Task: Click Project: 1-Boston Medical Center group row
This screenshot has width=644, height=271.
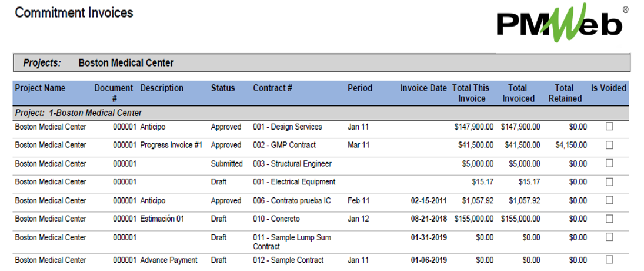Action: pyautogui.click(x=322, y=113)
